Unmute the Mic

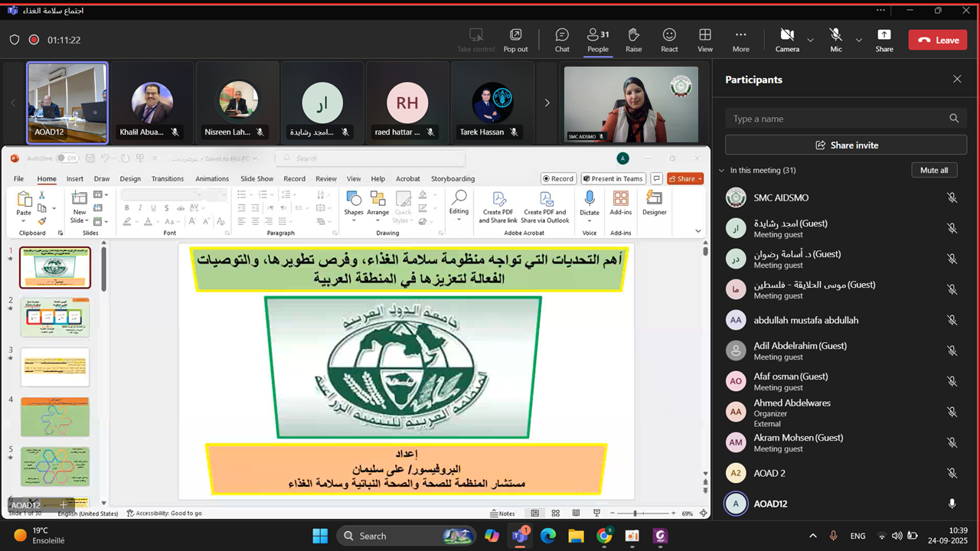point(836,40)
